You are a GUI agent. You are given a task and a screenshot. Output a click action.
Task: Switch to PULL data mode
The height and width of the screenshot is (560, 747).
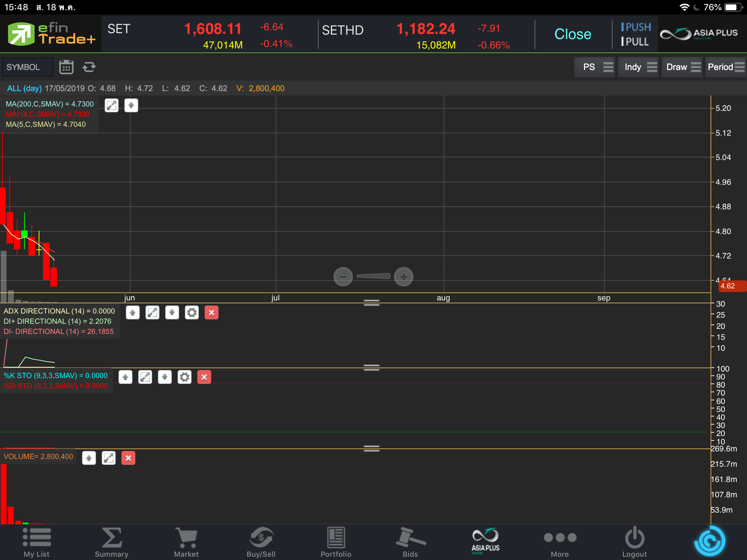635,42
